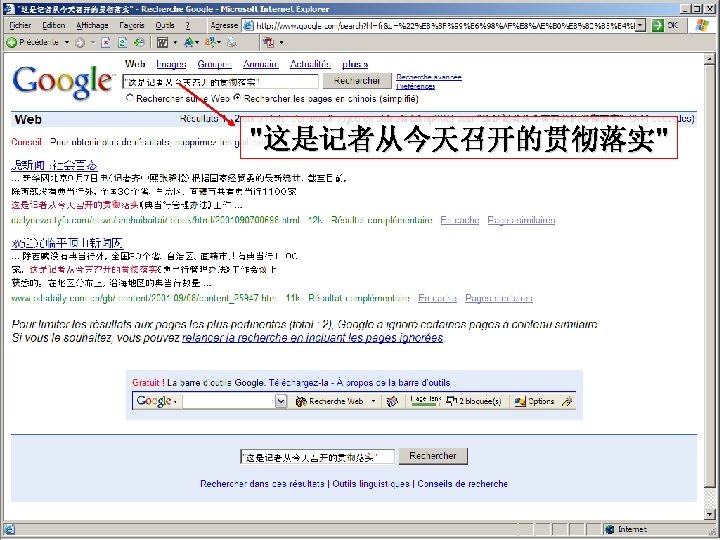The image size is (720, 540).
Task: Click the vertical scrollbar up arrow
Action: 710,58
